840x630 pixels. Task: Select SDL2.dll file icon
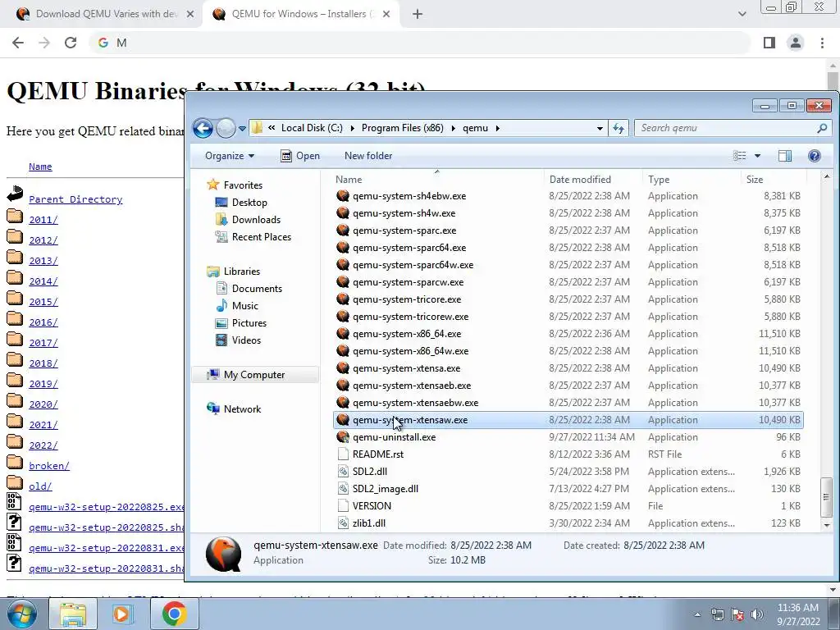pos(343,472)
